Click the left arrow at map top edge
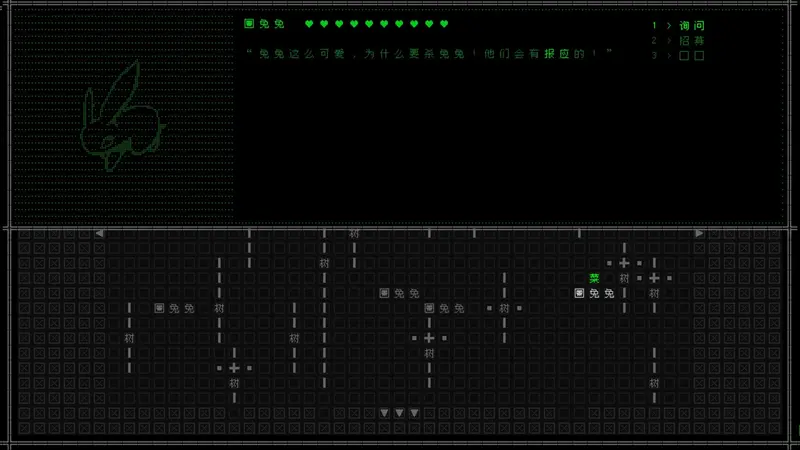 tap(99, 233)
